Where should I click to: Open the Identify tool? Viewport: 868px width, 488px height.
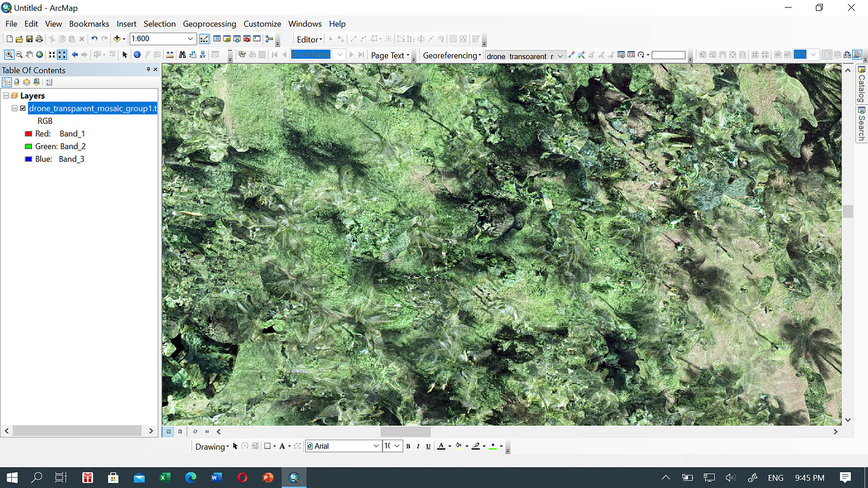point(136,54)
